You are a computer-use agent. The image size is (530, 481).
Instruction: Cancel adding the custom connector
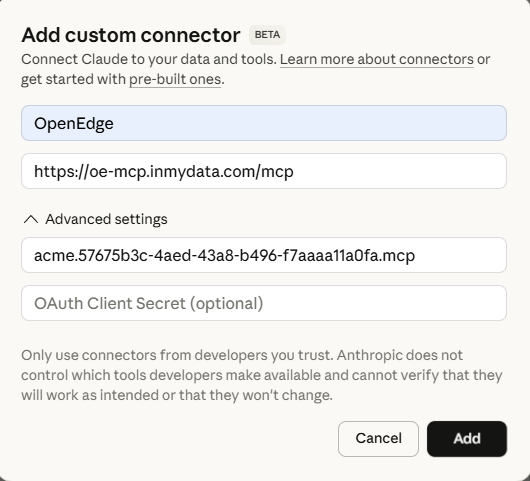click(378, 439)
